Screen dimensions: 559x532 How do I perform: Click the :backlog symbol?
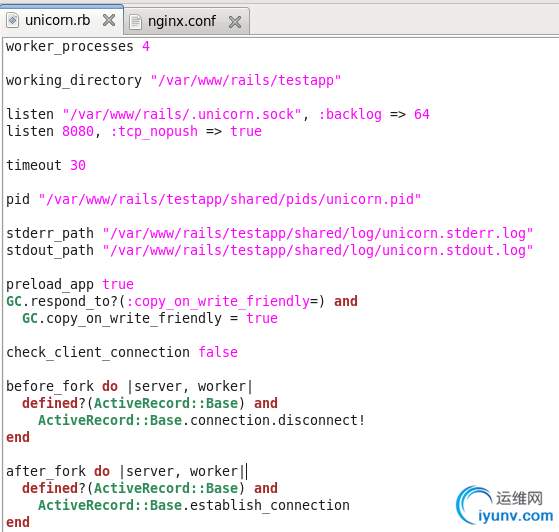tap(350, 114)
